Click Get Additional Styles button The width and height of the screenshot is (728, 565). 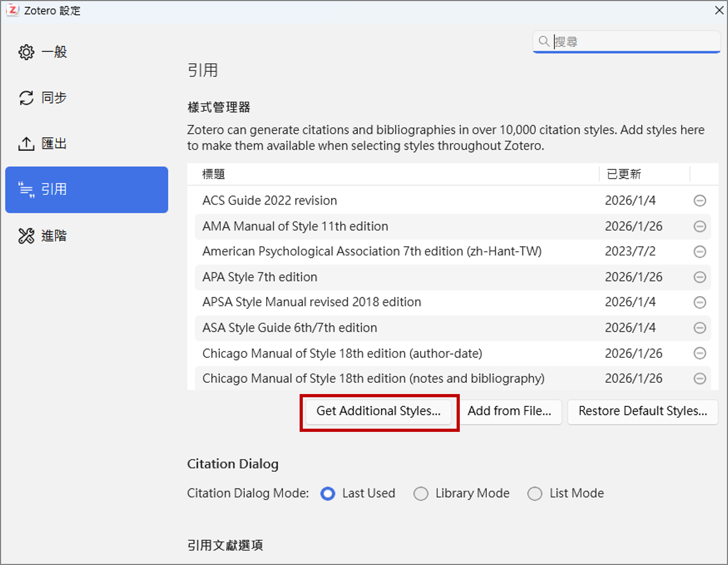378,412
